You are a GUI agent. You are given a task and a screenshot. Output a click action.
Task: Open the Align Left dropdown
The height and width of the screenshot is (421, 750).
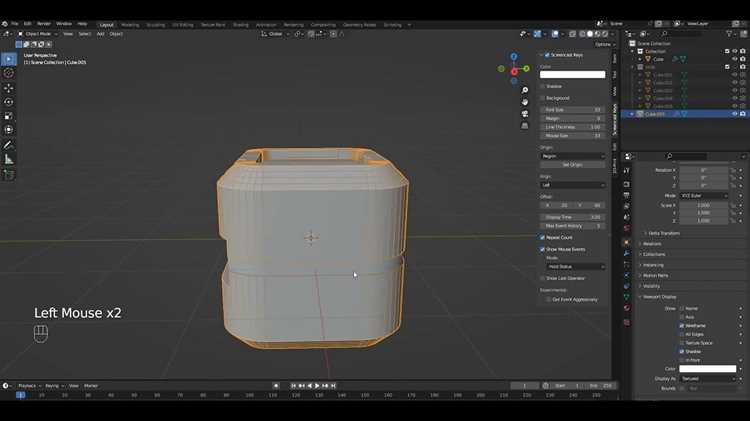(x=573, y=185)
